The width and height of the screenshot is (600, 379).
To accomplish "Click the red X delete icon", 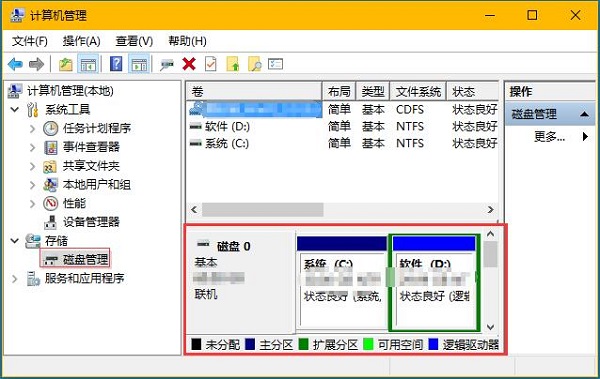I will point(189,64).
